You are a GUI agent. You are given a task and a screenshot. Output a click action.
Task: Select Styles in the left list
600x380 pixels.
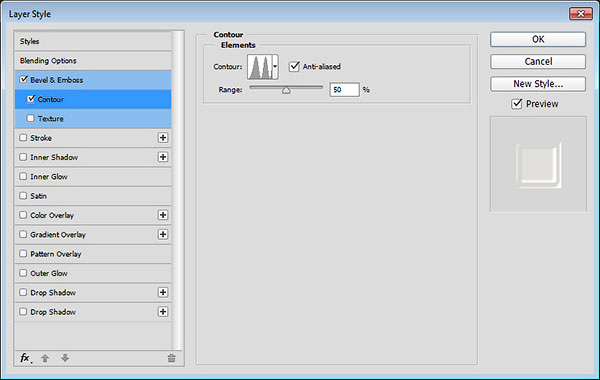[x=93, y=41]
